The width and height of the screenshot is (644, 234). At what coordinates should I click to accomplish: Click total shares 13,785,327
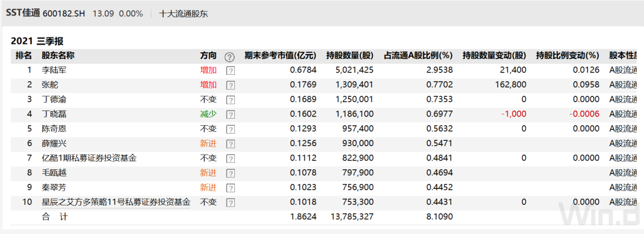pyautogui.click(x=352, y=217)
